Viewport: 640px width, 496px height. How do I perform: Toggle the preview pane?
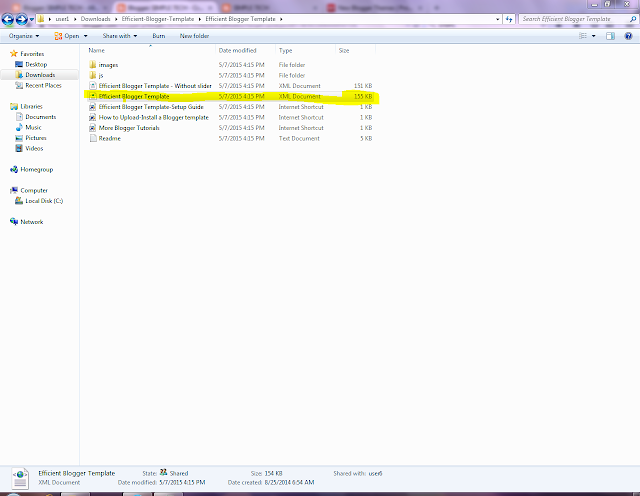[x=610, y=36]
